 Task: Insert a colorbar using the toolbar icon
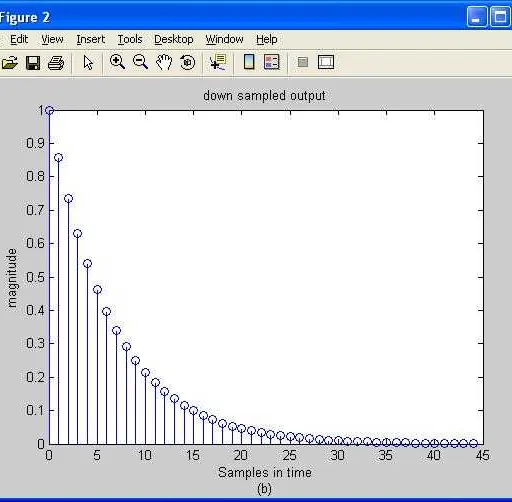point(249,62)
